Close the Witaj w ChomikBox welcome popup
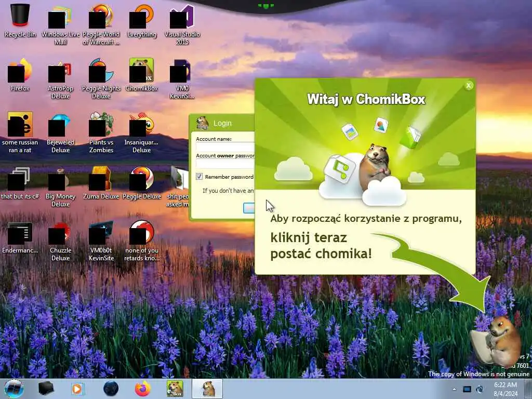The image size is (532, 399). click(469, 86)
